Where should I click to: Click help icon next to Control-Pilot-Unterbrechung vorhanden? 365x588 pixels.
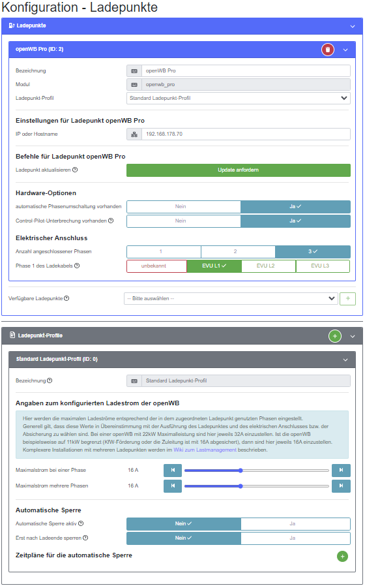click(111, 221)
